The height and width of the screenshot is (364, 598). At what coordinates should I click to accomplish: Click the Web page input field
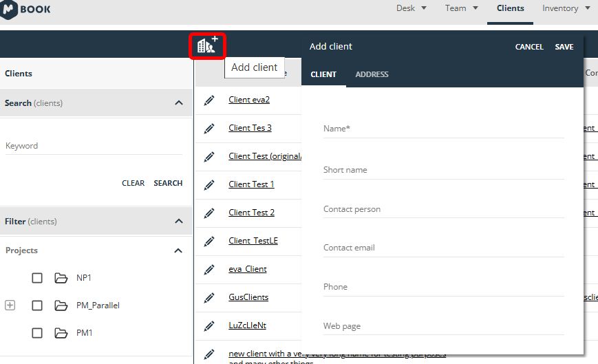tap(444, 326)
